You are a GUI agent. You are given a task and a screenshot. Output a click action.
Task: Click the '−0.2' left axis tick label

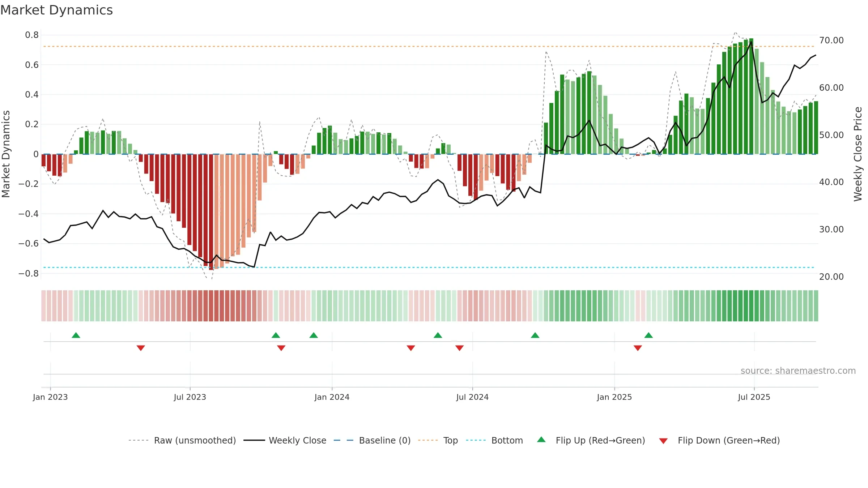(x=29, y=184)
